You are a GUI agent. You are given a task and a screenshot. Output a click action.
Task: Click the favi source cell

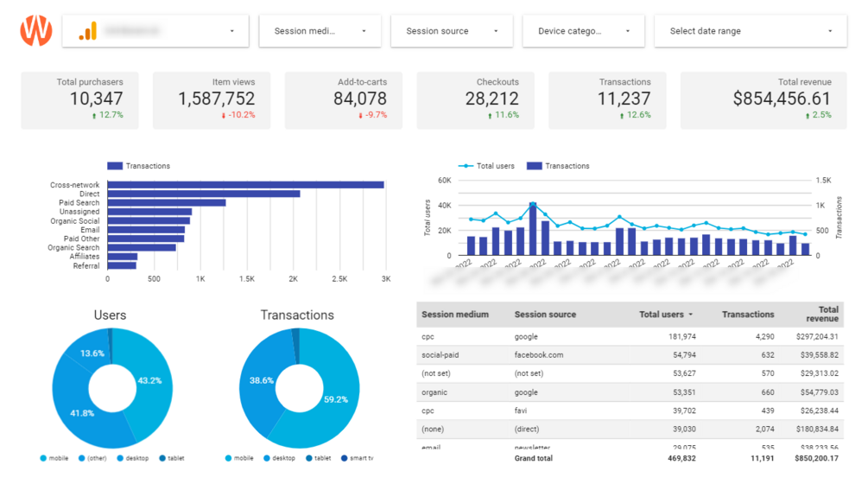tap(520, 411)
